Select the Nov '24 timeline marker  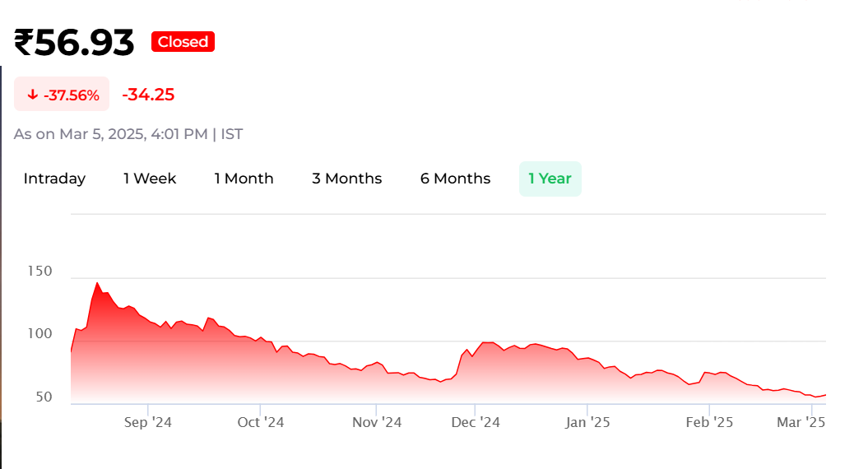[x=377, y=422]
